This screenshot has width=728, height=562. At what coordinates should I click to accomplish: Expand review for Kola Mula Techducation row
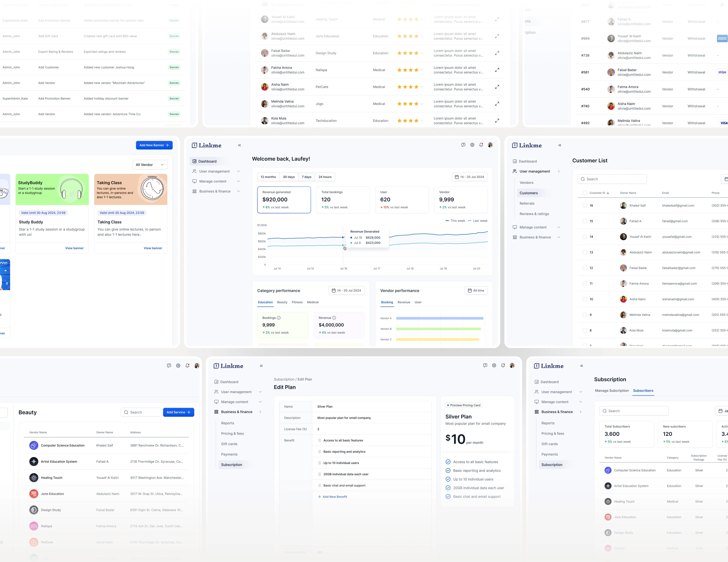(497, 121)
